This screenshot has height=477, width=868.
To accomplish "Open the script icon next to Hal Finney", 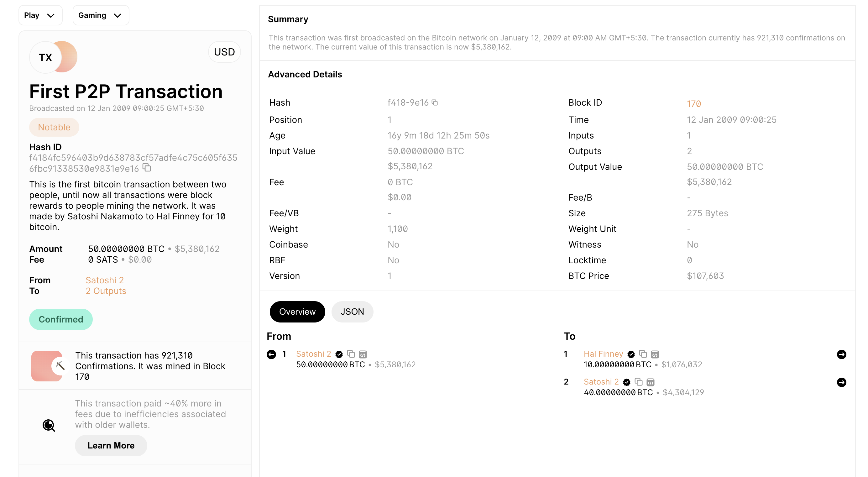I will (x=655, y=354).
